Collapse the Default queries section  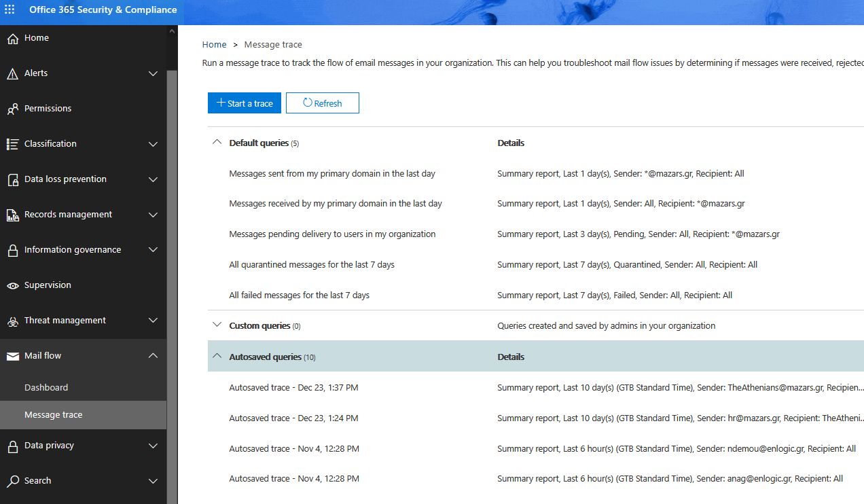[217, 143]
